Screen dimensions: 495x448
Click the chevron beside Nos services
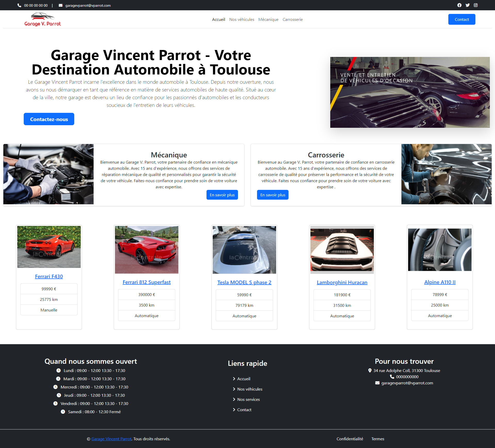[234, 399]
